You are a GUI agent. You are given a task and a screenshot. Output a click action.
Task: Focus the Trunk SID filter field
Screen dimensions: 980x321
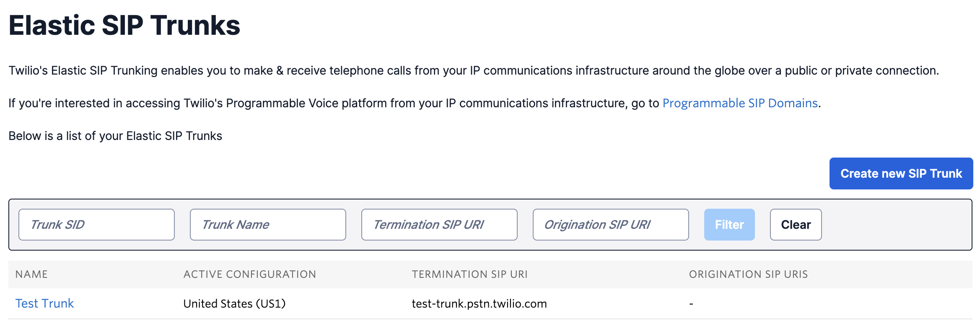[96, 225]
